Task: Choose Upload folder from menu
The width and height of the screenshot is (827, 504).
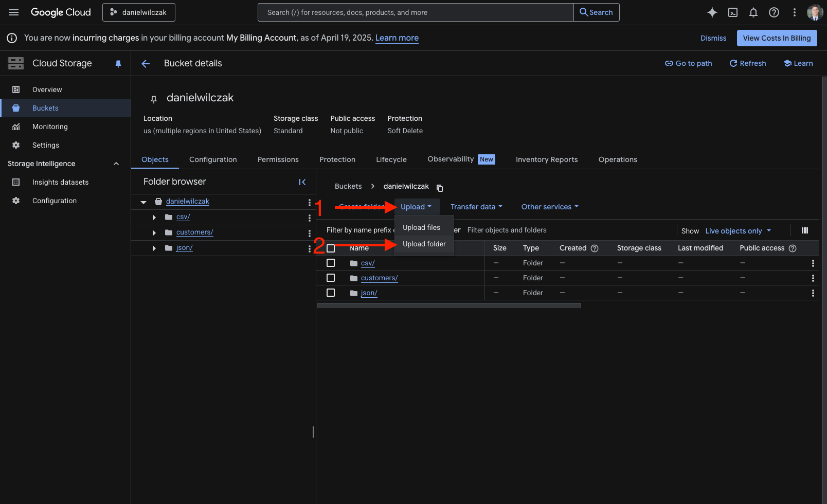Action: click(424, 244)
